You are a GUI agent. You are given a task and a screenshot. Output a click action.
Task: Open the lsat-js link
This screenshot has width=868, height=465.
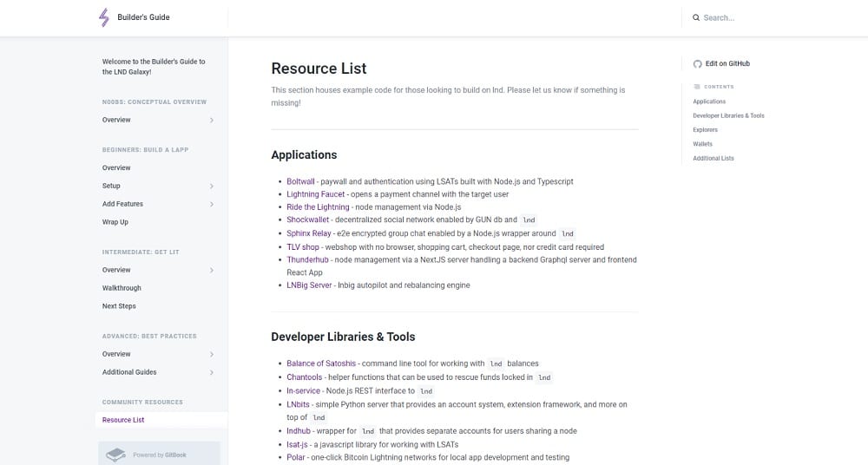[x=297, y=444]
